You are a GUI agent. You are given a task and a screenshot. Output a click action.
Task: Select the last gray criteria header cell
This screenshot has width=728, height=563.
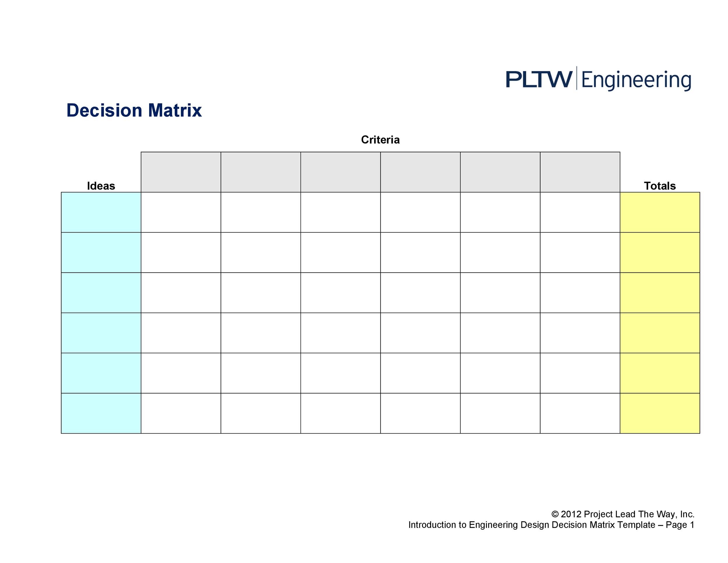[580, 172]
